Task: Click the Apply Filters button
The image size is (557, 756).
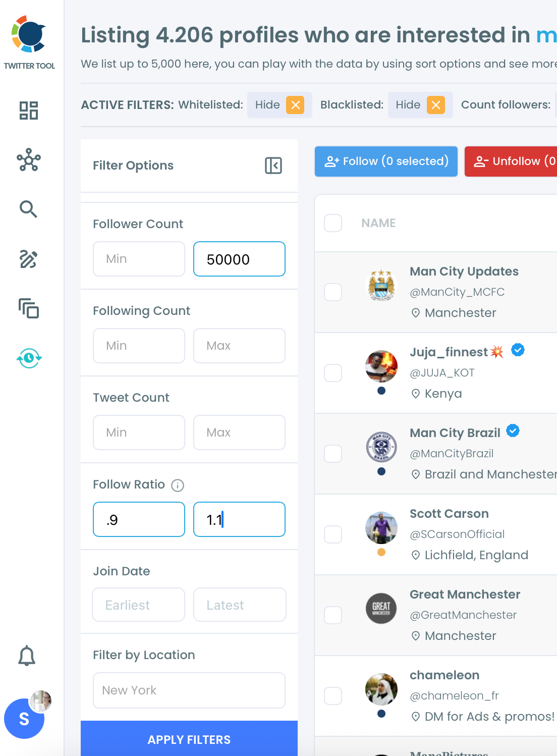Action: click(189, 739)
